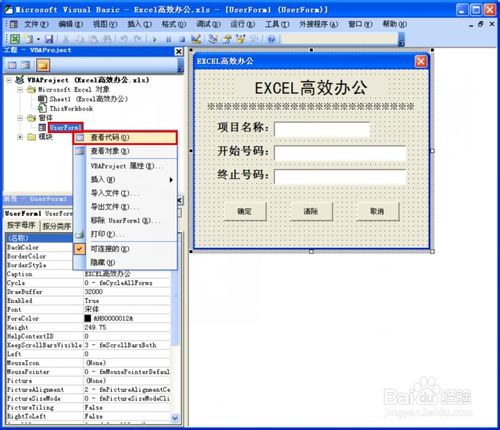Click the View Microsoft Excel toolbar icon
500x430 pixels.
[15, 39]
